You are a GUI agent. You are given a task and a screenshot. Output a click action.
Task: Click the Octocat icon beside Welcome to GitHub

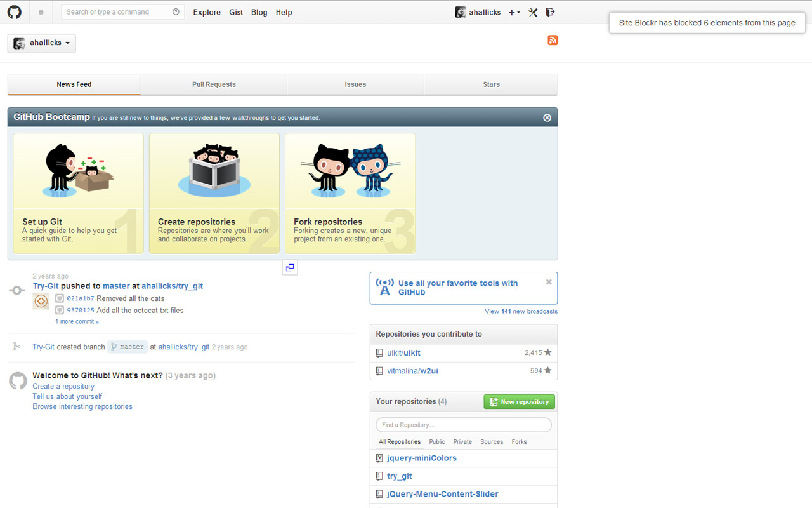point(18,380)
